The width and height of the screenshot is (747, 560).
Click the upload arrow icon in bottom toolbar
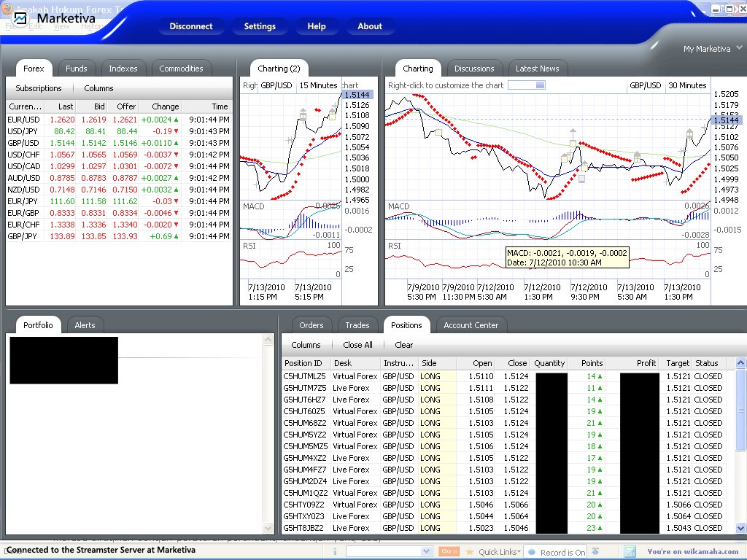pos(595,551)
